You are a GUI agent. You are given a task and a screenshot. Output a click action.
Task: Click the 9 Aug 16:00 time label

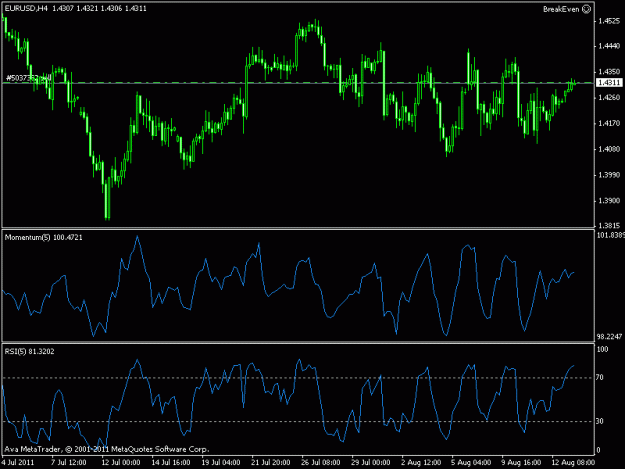[521, 462]
